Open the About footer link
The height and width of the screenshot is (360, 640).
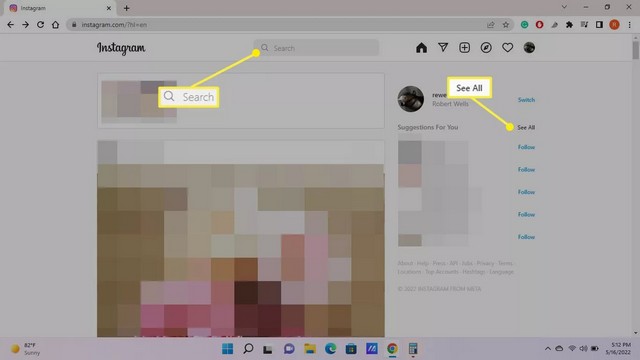(x=405, y=263)
